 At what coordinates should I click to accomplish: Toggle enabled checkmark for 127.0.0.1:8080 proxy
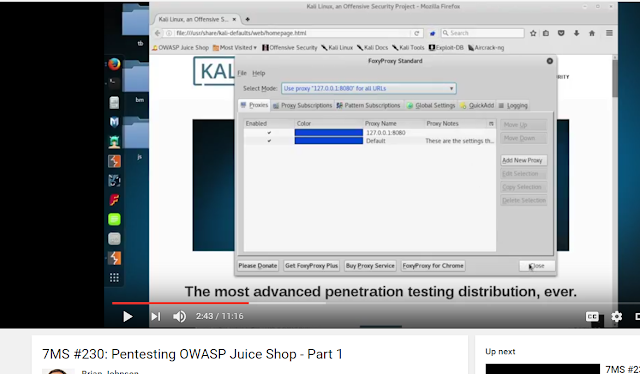coord(269,133)
